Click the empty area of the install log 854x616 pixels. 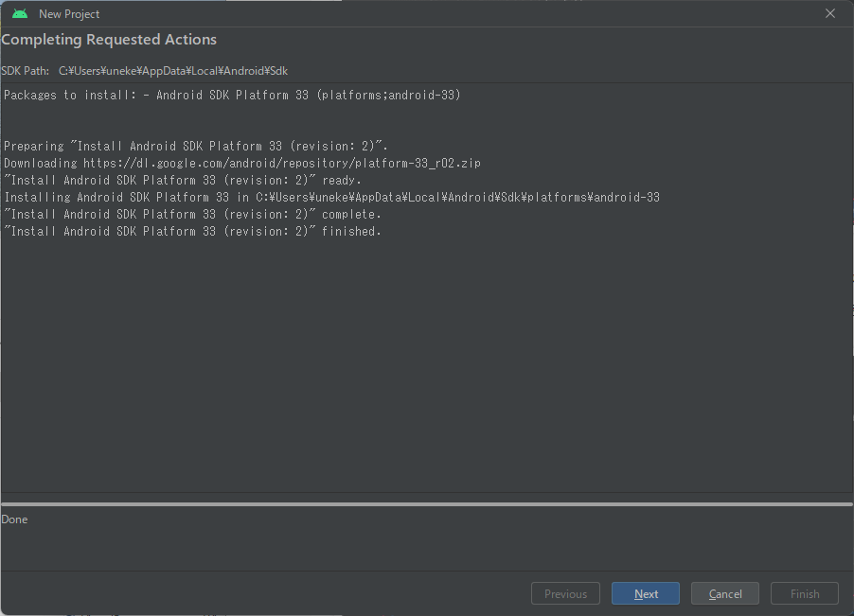(426, 369)
